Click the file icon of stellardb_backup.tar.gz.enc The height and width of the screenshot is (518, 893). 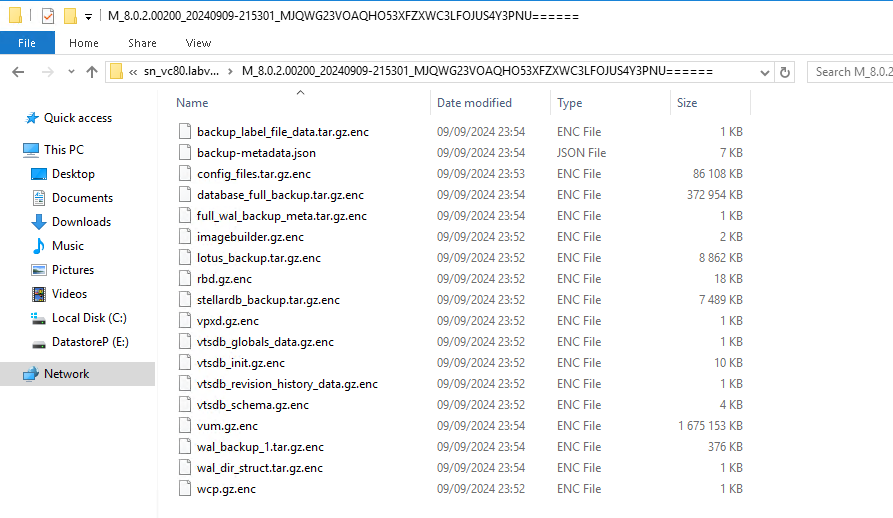(x=185, y=300)
